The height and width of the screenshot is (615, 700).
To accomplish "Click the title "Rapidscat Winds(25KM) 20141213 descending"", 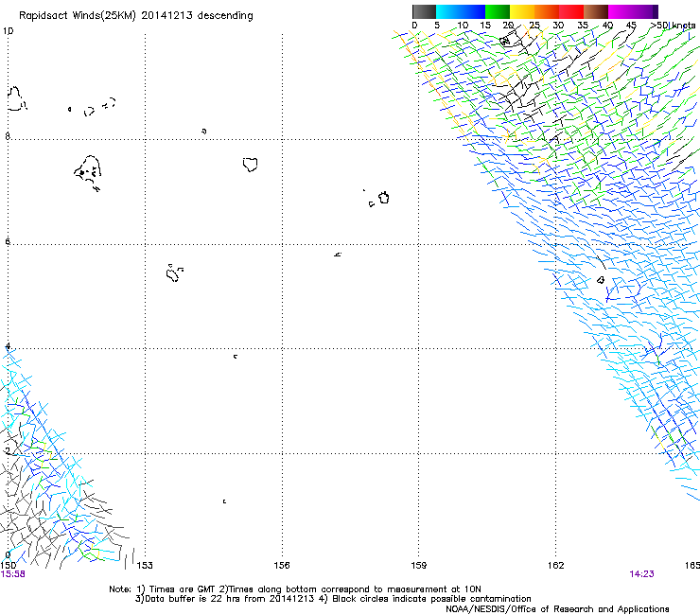I will [x=135, y=16].
